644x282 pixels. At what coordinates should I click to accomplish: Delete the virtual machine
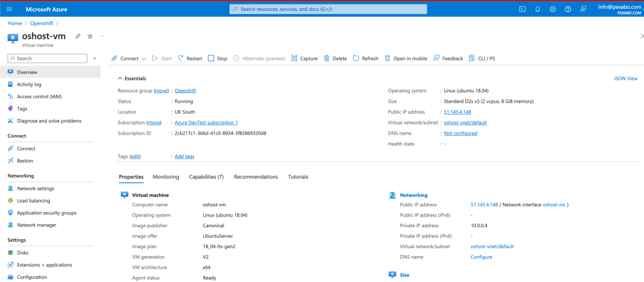335,59
